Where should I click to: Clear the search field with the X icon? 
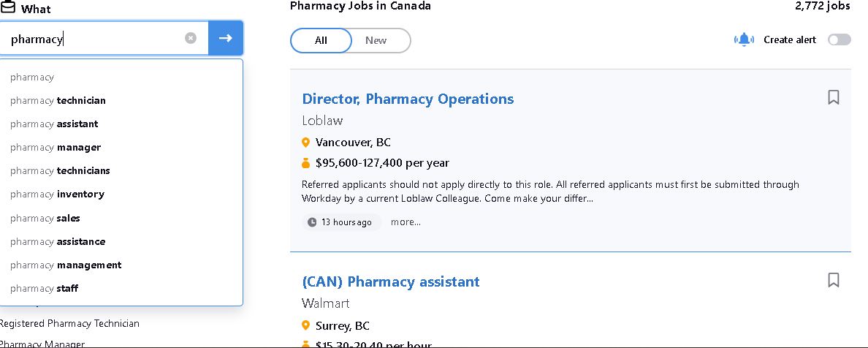pos(191,38)
